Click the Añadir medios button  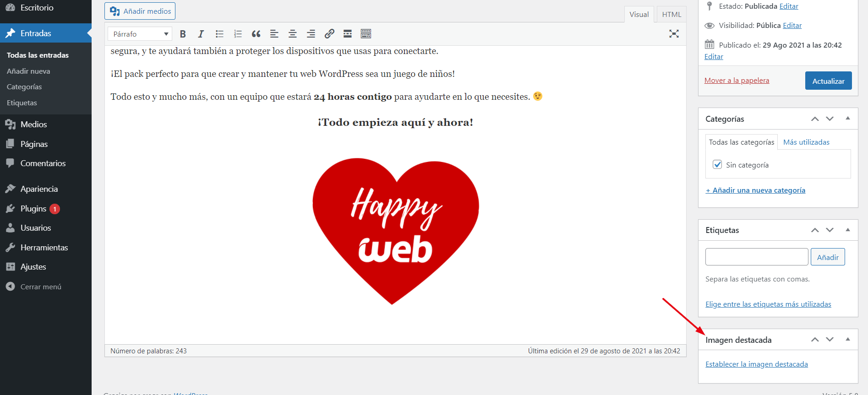click(x=140, y=11)
